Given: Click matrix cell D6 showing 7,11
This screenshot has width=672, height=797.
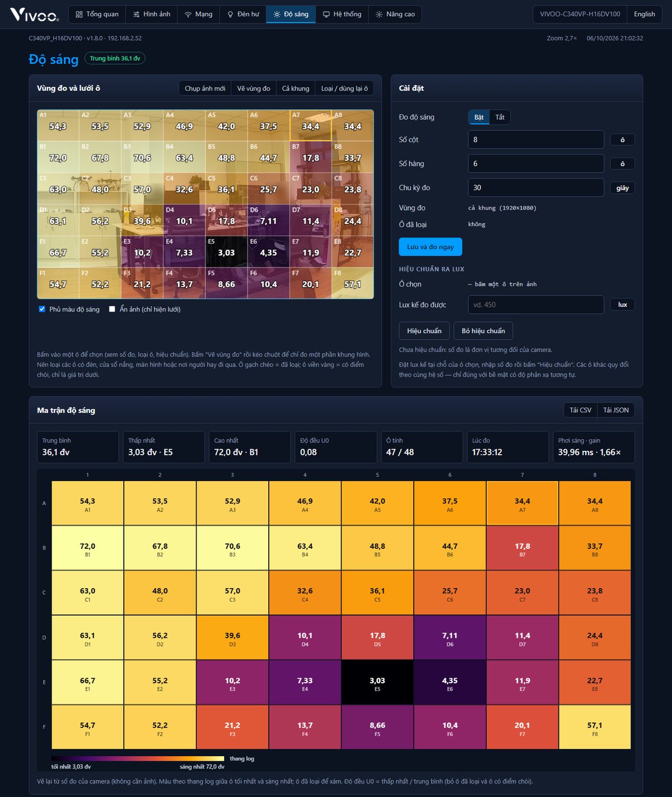Looking at the screenshot, I should pyautogui.click(x=450, y=638).
